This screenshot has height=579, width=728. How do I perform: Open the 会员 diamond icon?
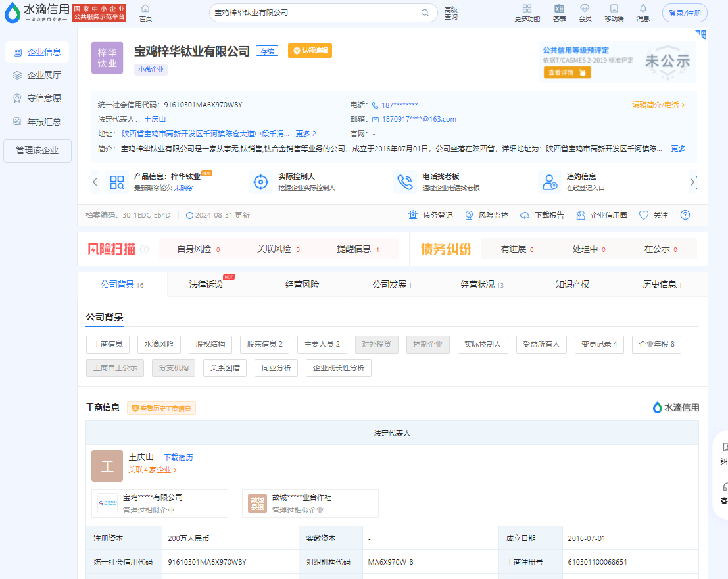[585, 9]
